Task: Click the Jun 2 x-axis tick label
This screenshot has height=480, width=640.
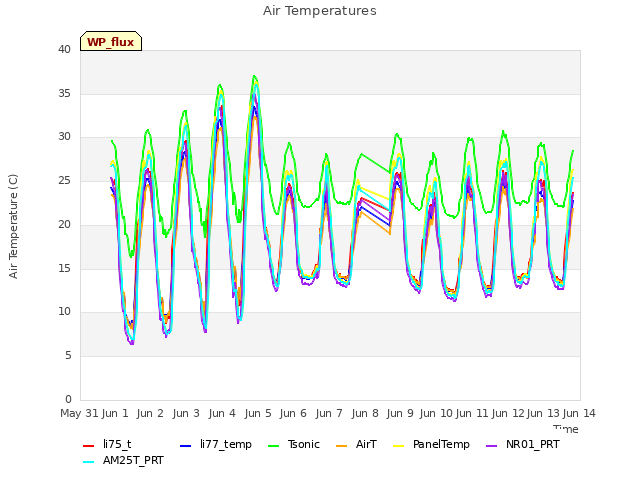Action: 150,413
